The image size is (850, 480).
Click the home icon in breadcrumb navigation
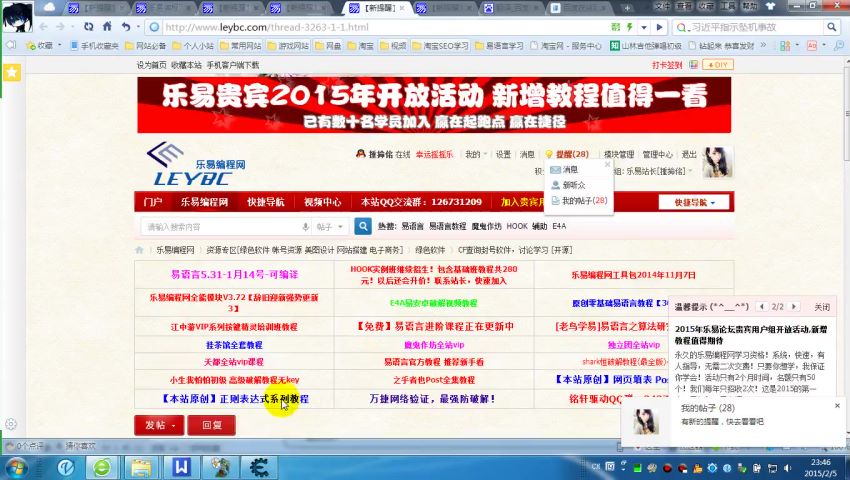click(x=140, y=250)
